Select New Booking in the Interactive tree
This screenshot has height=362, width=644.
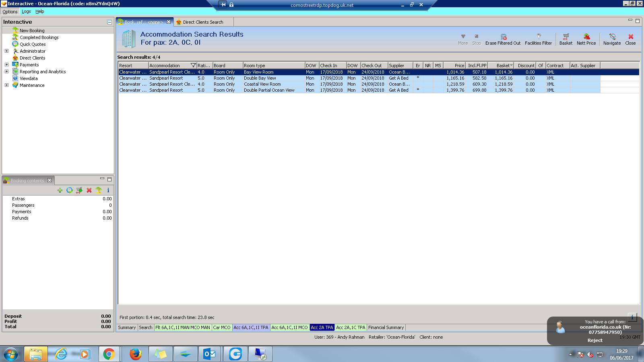coord(32,31)
